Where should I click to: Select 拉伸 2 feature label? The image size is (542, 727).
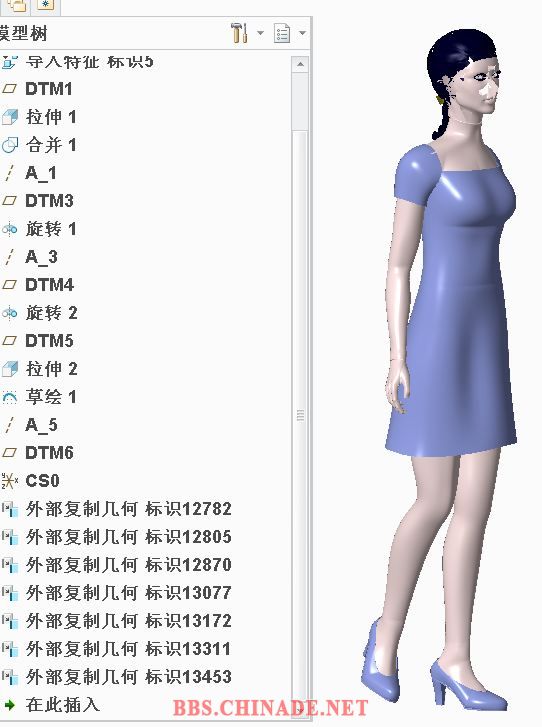point(51,369)
